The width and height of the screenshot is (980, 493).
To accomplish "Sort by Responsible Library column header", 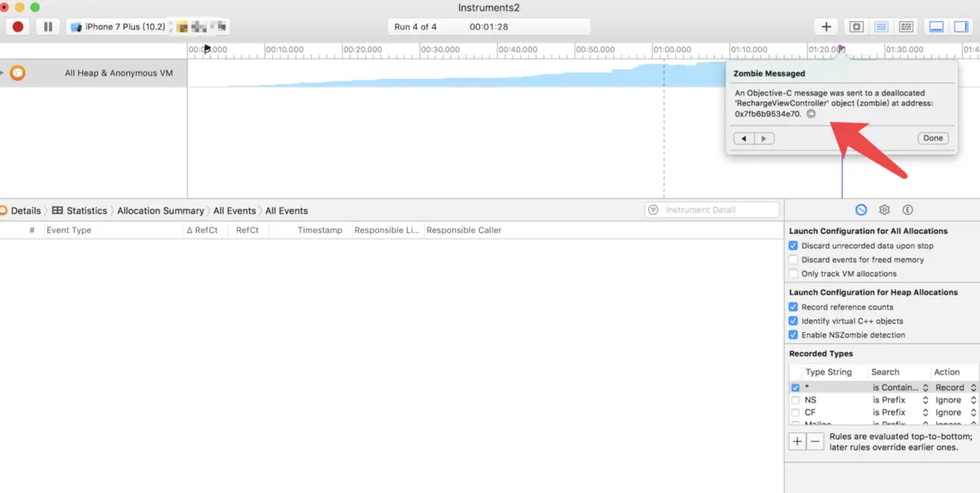I will 386,231.
